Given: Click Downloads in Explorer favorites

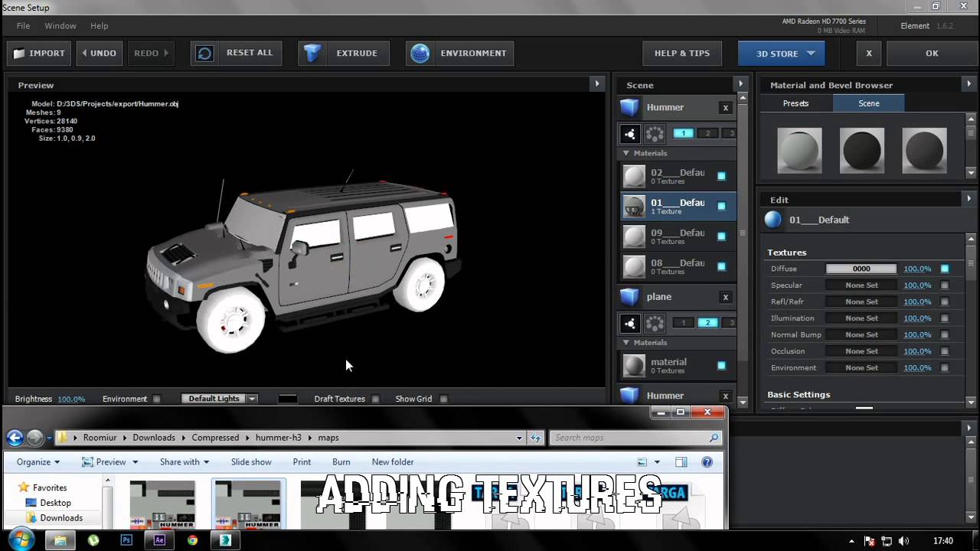Looking at the screenshot, I should pos(61,518).
